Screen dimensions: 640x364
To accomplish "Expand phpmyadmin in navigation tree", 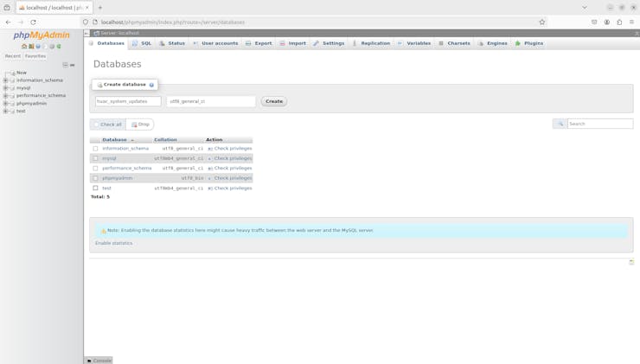I will coord(6,103).
